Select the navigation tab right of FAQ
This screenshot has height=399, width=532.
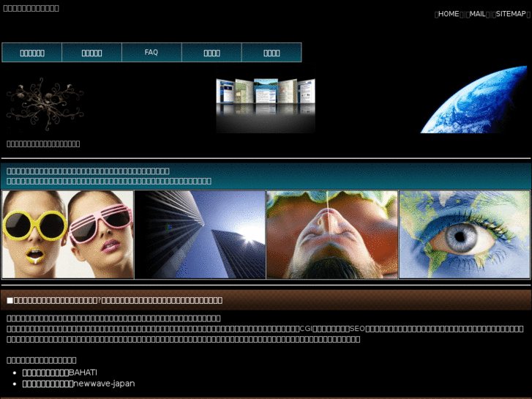pos(211,53)
